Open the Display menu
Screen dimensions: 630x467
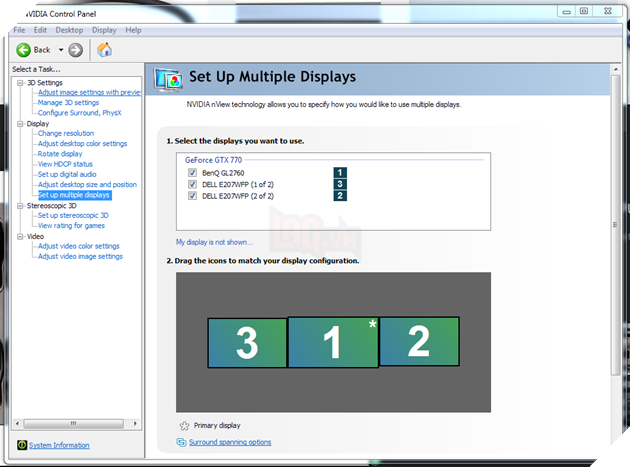(x=104, y=30)
